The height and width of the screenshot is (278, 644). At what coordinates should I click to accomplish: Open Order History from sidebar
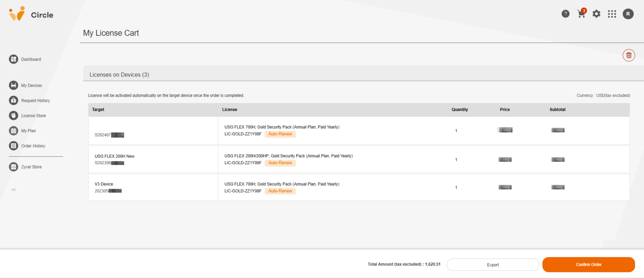coord(33,146)
